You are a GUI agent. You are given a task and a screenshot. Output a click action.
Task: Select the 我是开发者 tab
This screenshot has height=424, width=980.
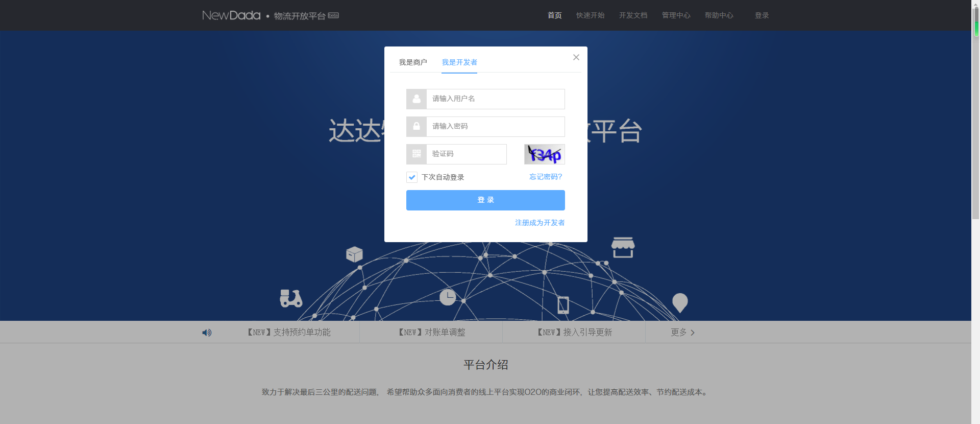point(459,62)
